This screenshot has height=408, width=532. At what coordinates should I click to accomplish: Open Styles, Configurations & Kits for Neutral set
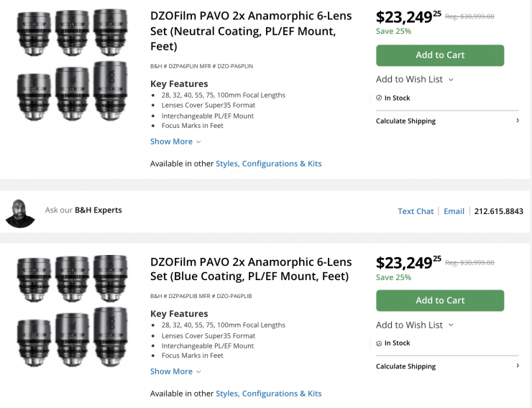(269, 164)
